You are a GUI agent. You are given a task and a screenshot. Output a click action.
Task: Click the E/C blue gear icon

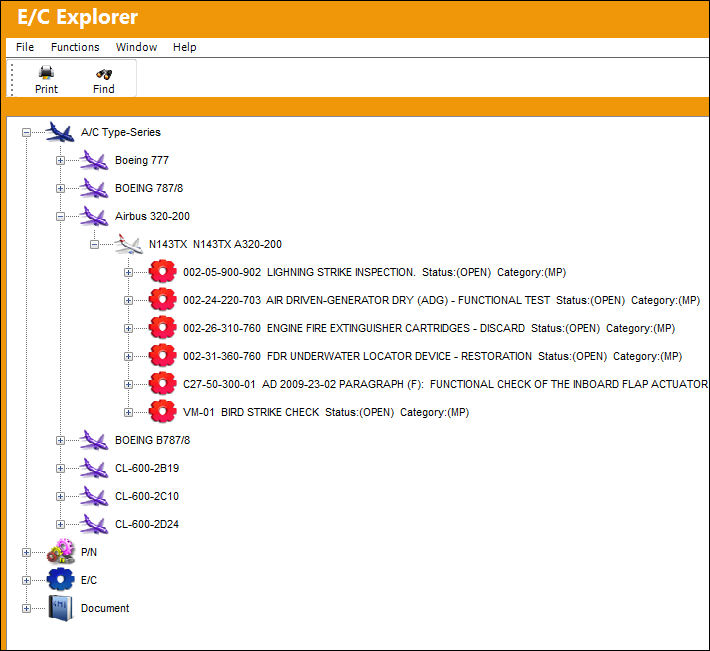(x=60, y=579)
